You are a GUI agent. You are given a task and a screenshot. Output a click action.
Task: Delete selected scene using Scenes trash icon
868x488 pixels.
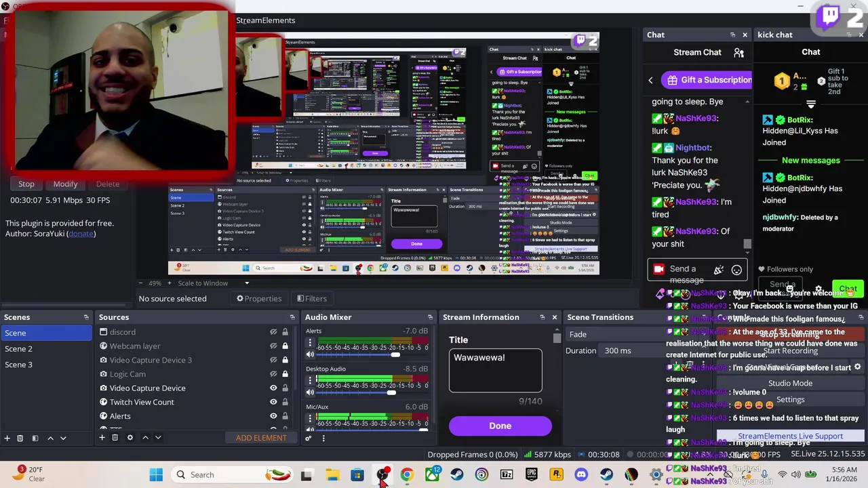[20, 438]
